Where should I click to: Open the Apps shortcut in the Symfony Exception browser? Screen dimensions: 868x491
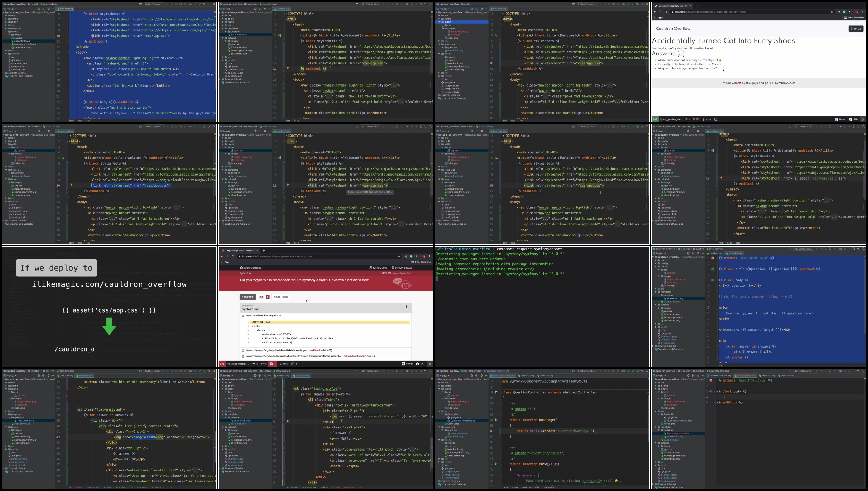pos(225,262)
